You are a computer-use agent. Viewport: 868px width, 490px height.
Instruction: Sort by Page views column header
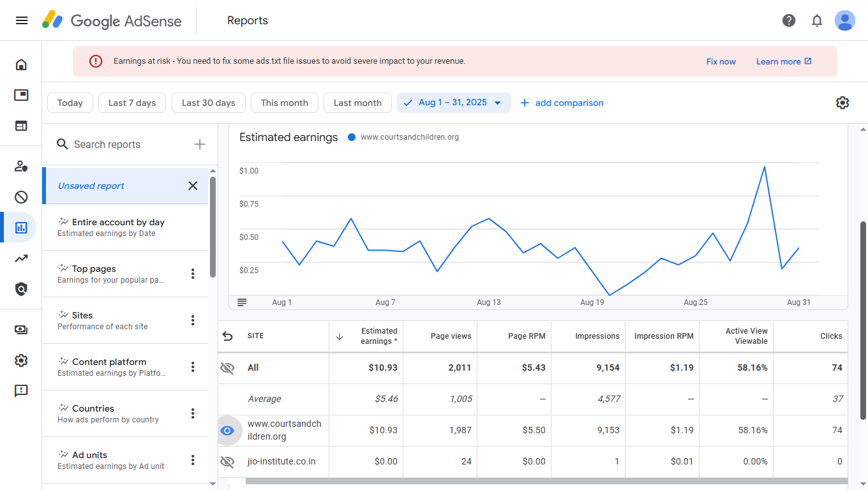coord(451,336)
